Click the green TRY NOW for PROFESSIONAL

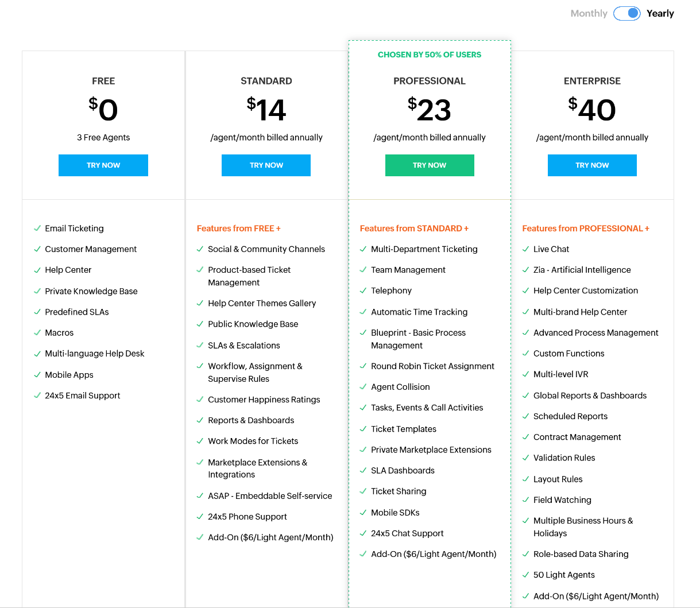(x=430, y=165)
